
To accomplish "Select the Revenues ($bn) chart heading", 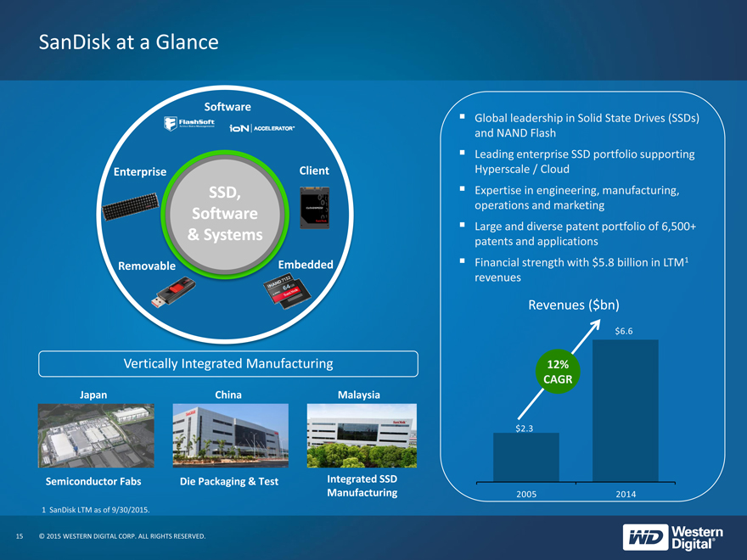I will click(574, 305).
